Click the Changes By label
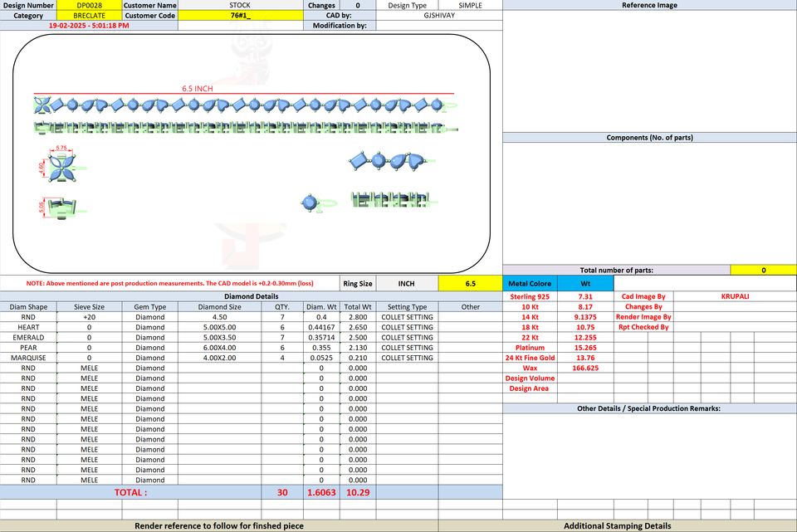 point(643,307)
